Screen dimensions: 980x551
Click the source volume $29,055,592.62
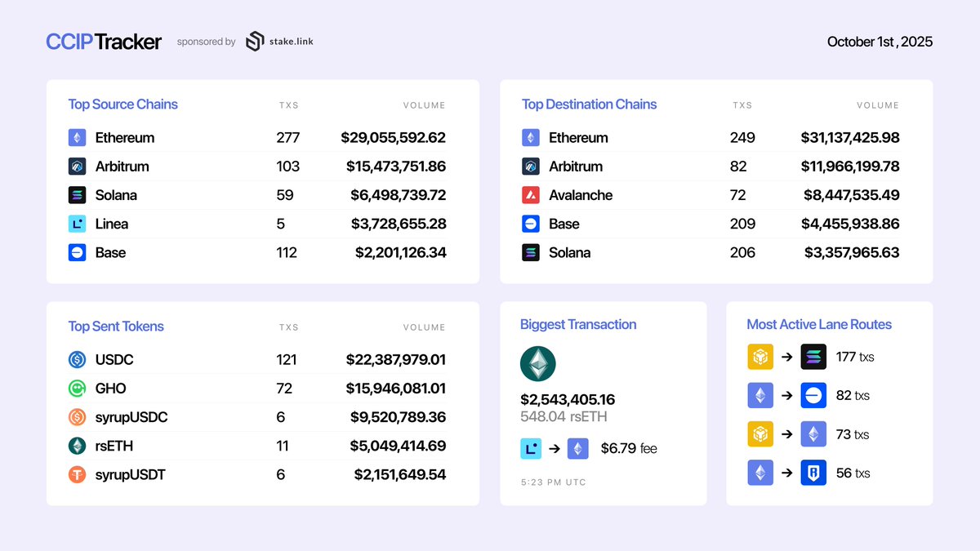click(x=394, y=138)
